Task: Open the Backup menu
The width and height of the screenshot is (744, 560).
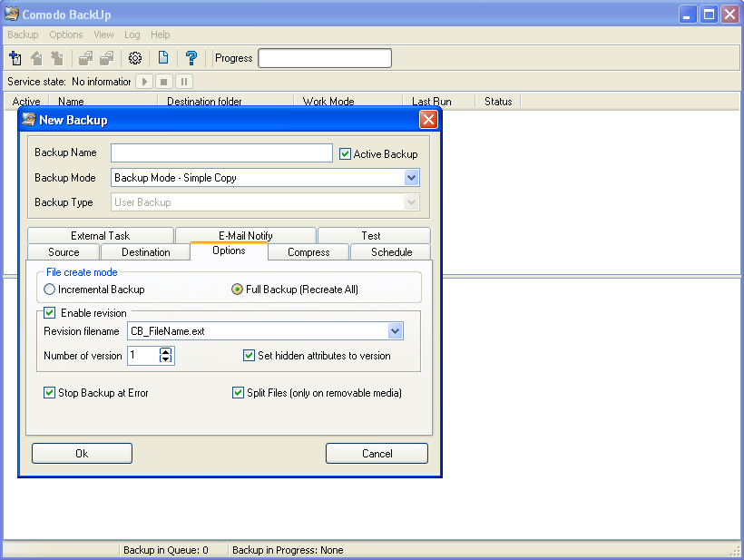Action: (23, 34)
